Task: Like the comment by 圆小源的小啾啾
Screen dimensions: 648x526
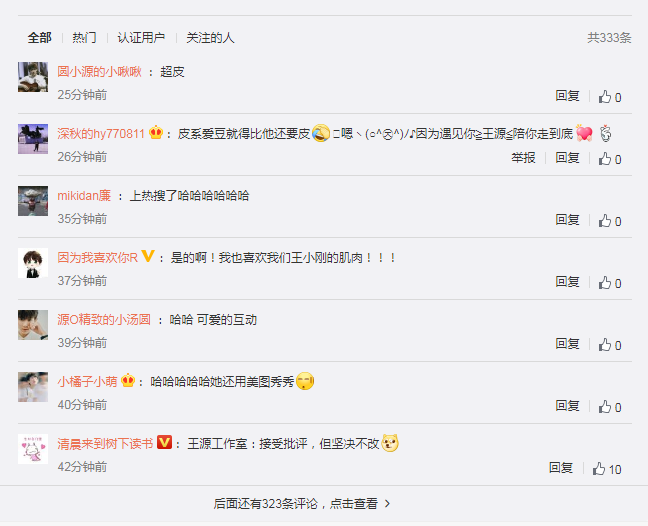Action: [x=610, y=97]
